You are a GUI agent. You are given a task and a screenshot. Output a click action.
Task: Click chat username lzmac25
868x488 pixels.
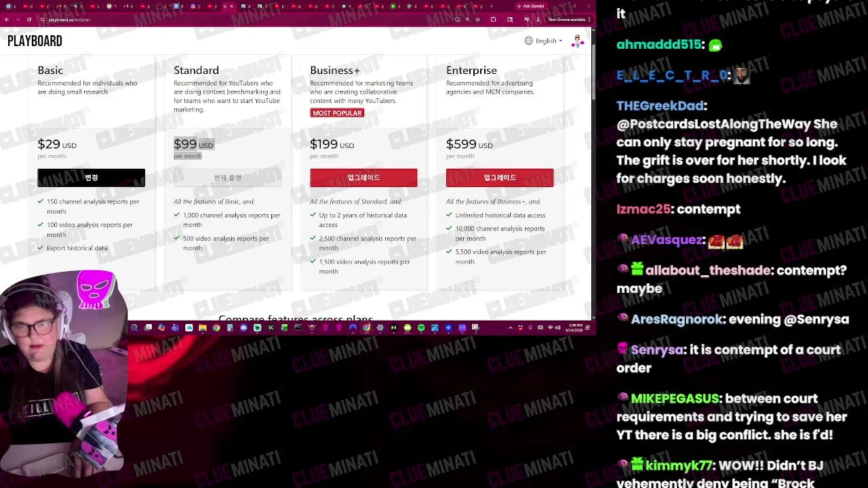643,209
